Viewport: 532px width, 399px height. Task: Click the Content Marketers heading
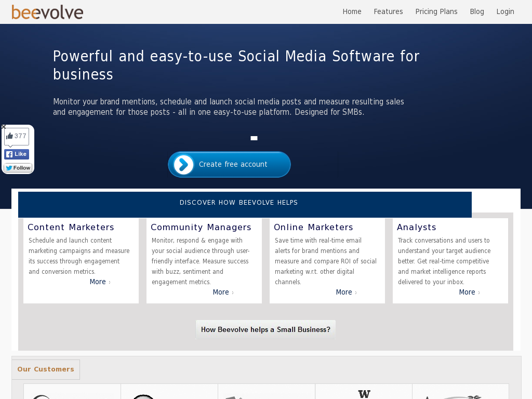click(x=71, y=228)
